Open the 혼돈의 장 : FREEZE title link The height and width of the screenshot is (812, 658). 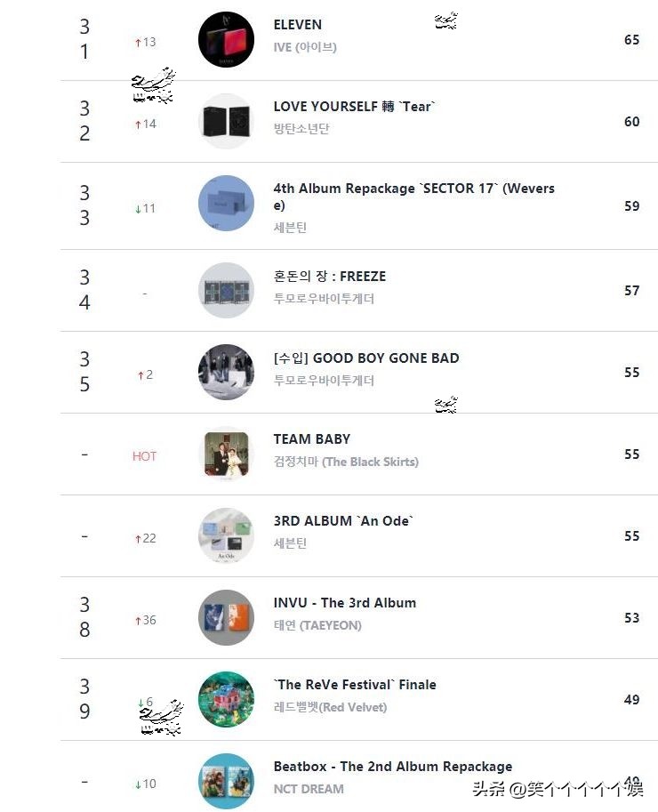pyautogui.click(x=330, y=277)
